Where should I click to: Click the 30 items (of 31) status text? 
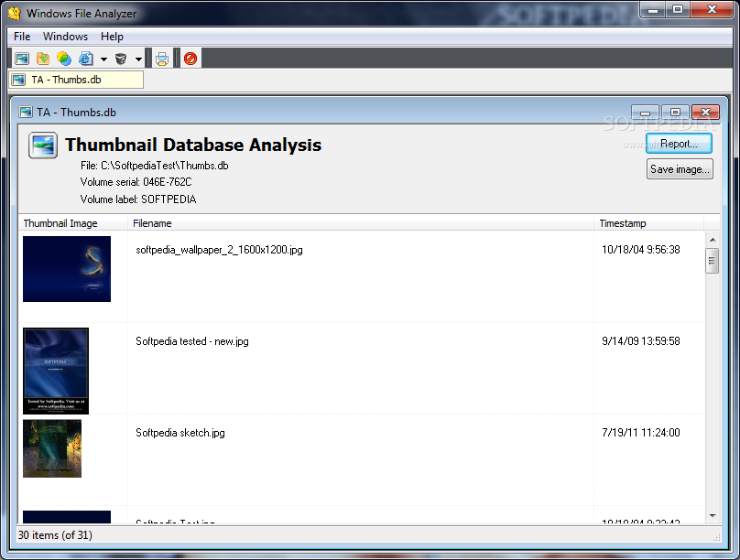click(55, 535)
